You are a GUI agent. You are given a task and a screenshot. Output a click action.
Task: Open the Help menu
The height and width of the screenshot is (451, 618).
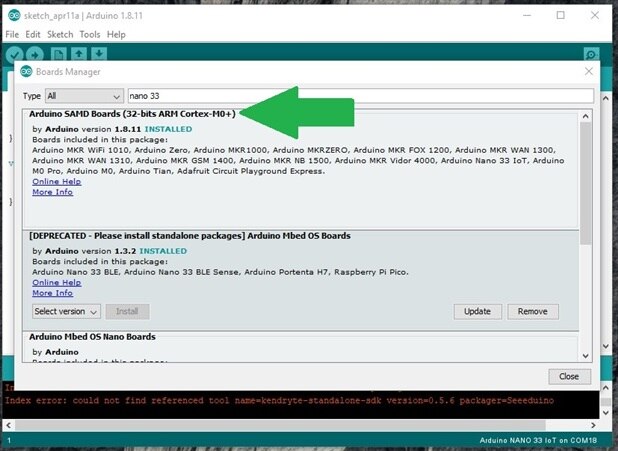pos(116,34)
